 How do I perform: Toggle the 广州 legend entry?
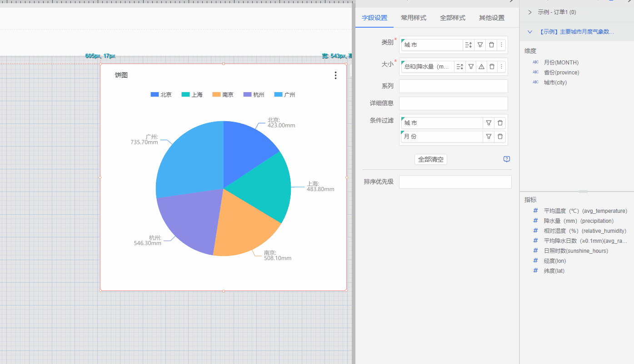[x=285, y=95]
